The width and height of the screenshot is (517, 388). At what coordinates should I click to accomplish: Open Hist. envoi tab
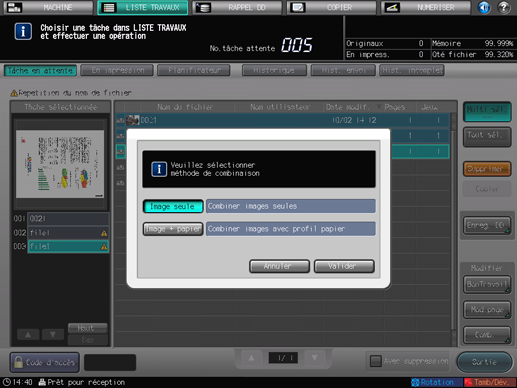point(343,71)
